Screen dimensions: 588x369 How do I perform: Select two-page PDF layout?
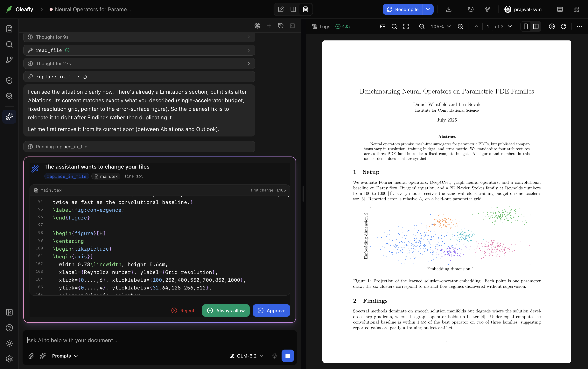[x=536, y=26]
